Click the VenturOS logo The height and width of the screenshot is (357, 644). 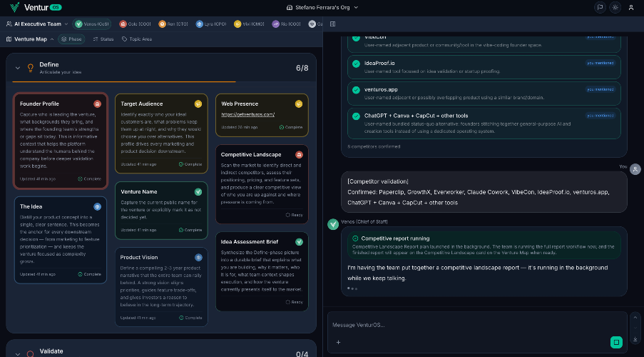pos(36,7)
